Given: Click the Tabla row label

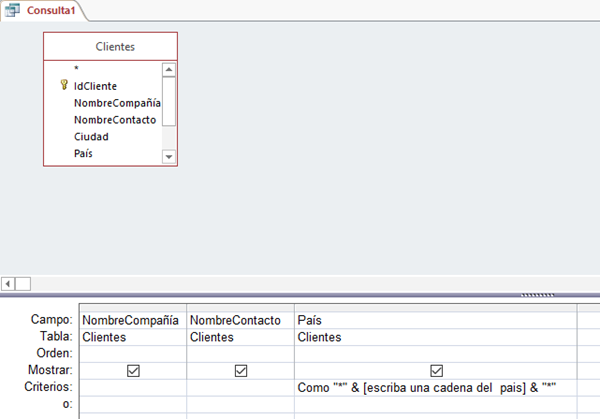Looking at the screenshot, I should tap(56, 336).
